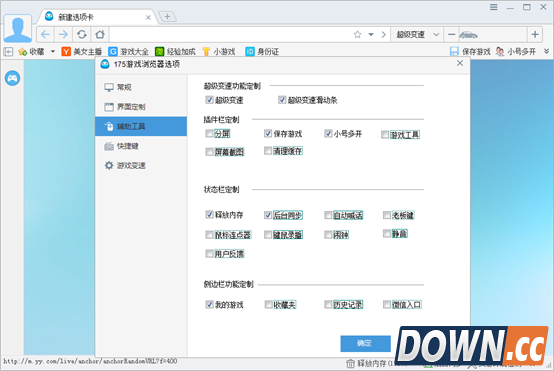The height and width of the screenshot is (371, 554).
Task: Enable the 游戏工具 checkbox
Action: pyautogui.click(x=385, y=135)
